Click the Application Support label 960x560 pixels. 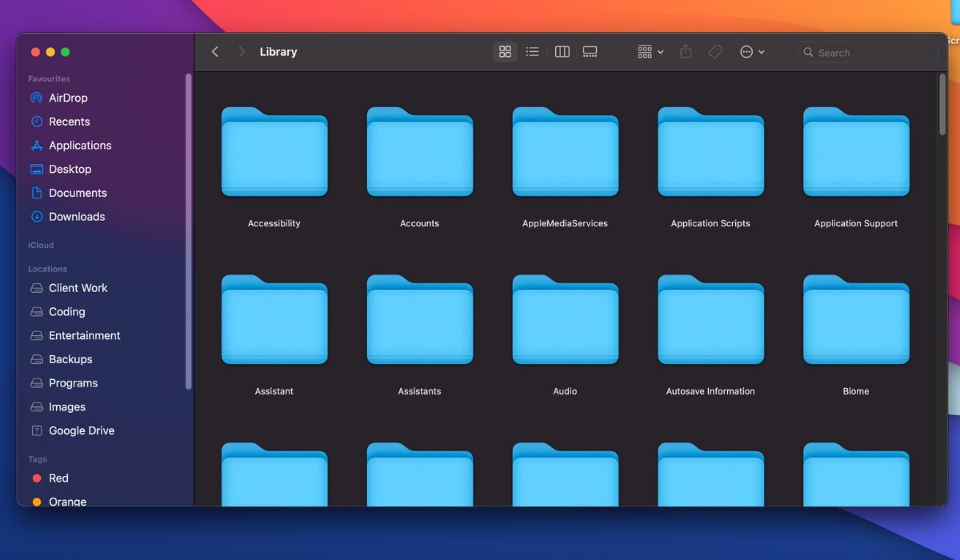[x=856, y=223]
